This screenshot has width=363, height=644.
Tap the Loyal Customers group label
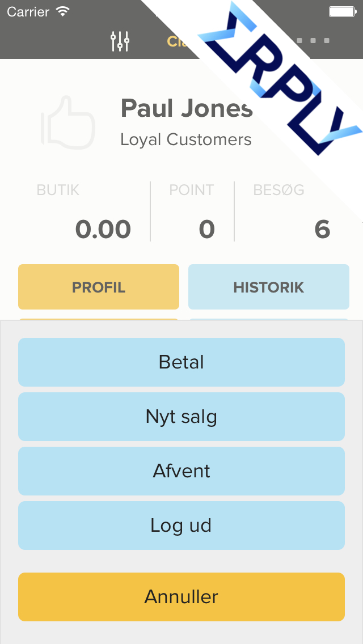186,139
